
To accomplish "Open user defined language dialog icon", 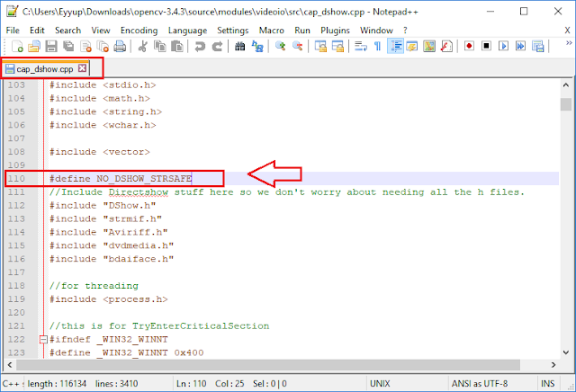I will [412, 46].
